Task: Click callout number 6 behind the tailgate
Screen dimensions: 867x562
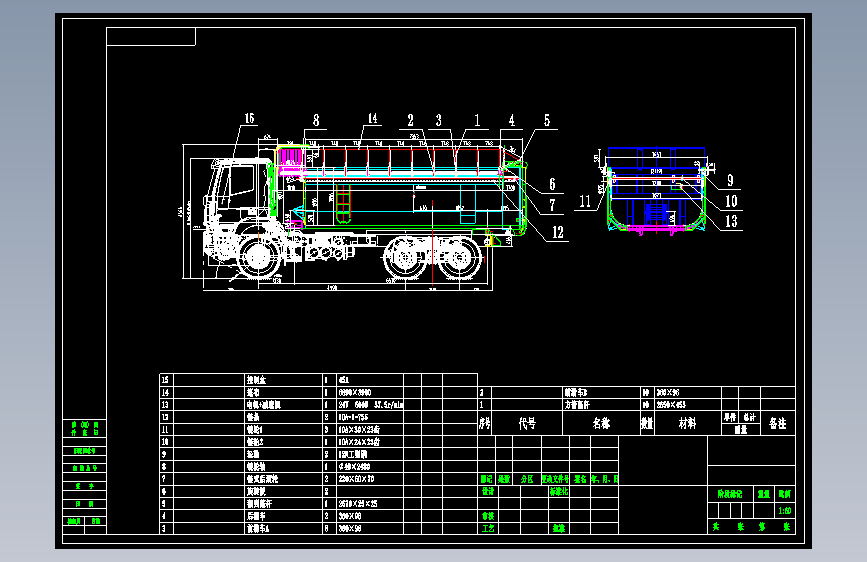Action: point(552,184)
